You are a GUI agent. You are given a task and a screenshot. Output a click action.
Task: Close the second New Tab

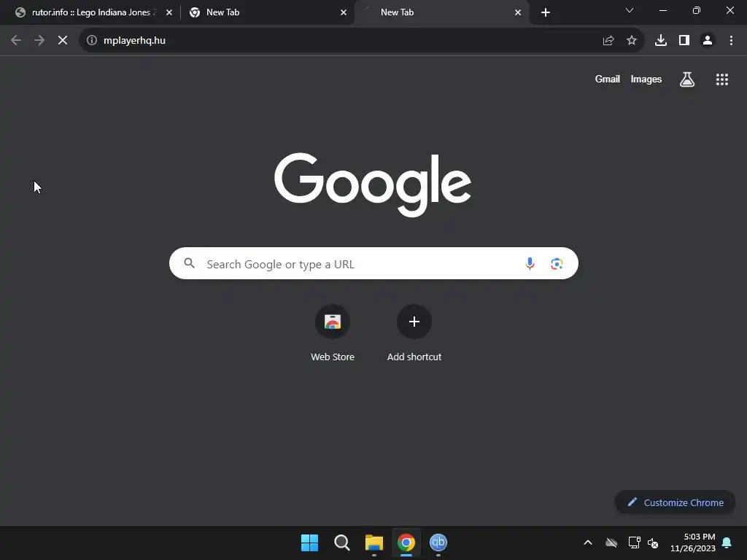click(x=344, y=13)
